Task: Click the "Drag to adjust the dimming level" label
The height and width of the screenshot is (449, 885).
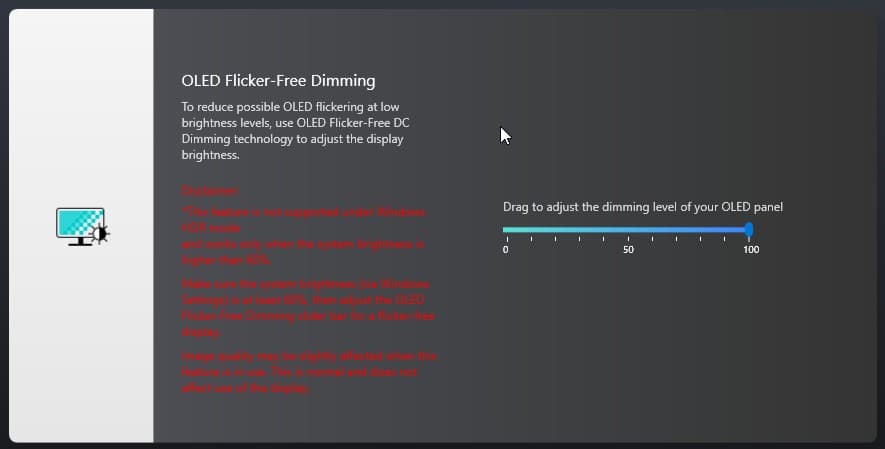Action: point(642,207)
